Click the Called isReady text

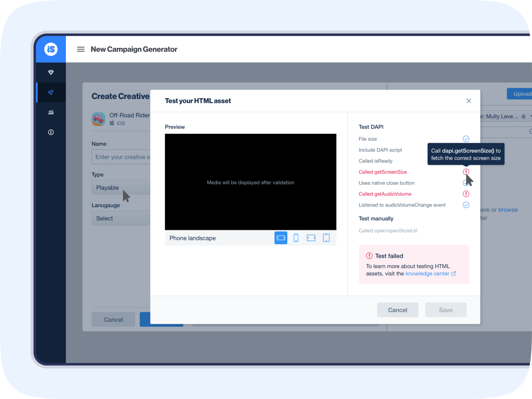tap(376, 161)
